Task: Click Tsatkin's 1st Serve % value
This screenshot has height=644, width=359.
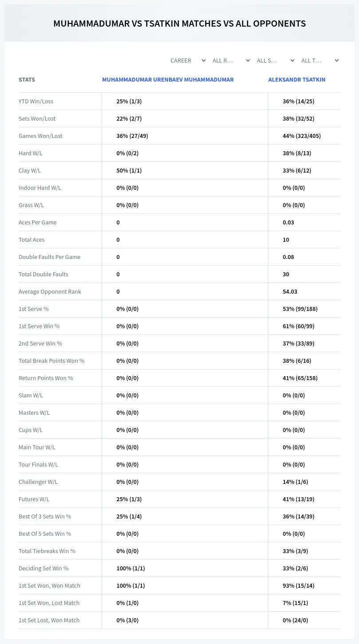Action: [300, 309]
